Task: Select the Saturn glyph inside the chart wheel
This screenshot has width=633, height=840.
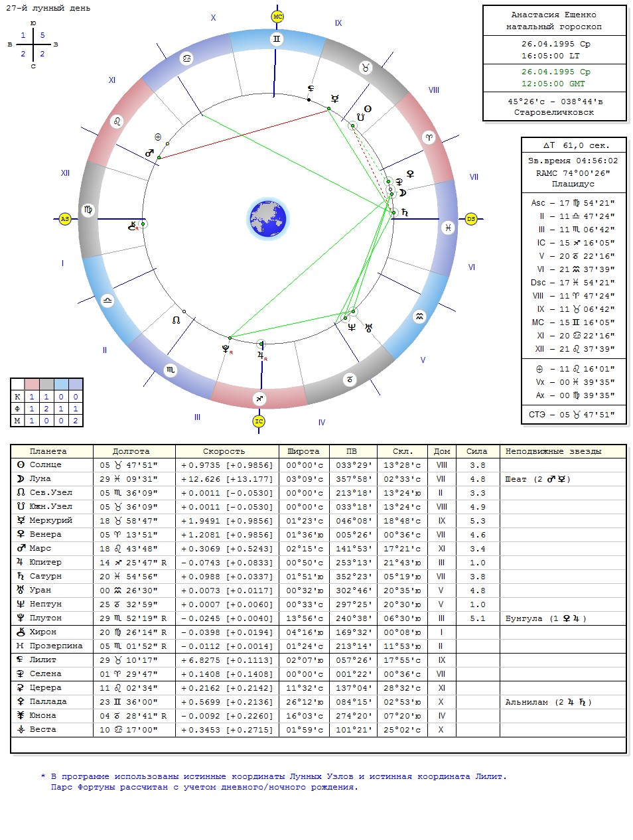Action: tap(404, 212)
